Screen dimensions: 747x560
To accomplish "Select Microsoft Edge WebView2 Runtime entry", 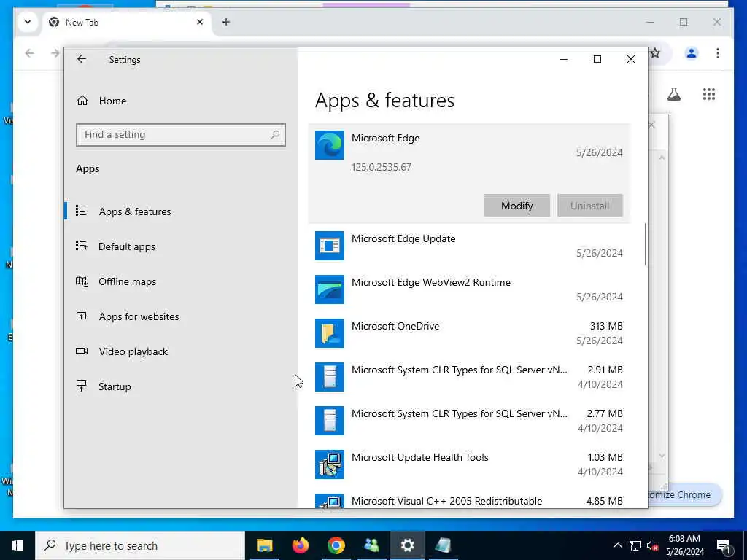I will pos(469,289).
